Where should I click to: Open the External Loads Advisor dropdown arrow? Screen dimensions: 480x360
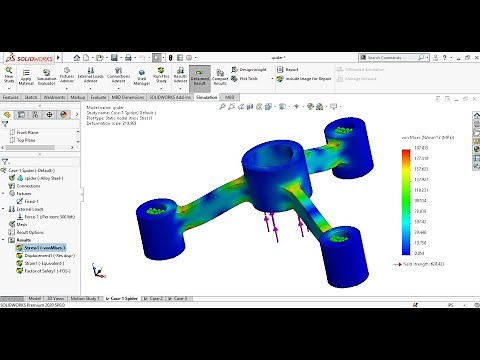pyautogui.click(x=90, y=89)
